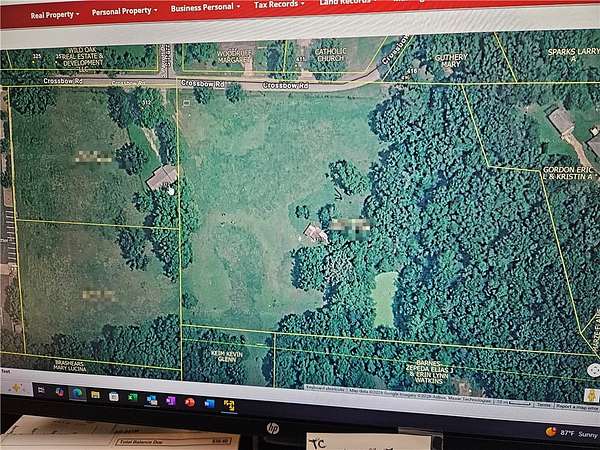The width and height of the screenshot is (600, 450).
Task: Open the Tax Records menu
Action: [x=279, y=4]
